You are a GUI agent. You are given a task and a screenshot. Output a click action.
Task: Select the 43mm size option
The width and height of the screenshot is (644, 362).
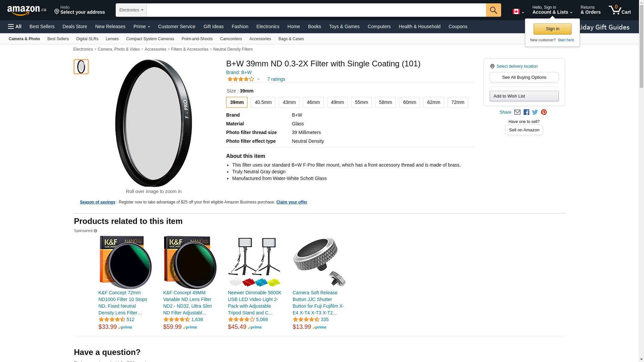(x=289, y=102)
